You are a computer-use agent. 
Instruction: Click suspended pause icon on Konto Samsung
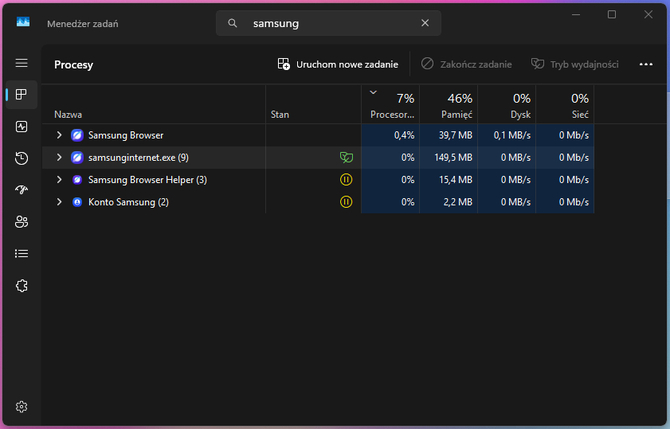(346, 202)
